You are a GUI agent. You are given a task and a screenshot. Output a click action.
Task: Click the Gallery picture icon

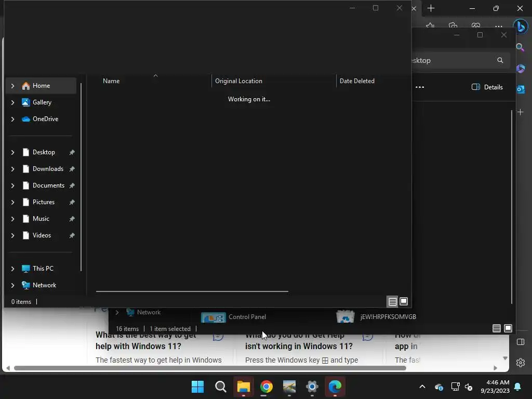pyautogui.click(x=26, y=102)
